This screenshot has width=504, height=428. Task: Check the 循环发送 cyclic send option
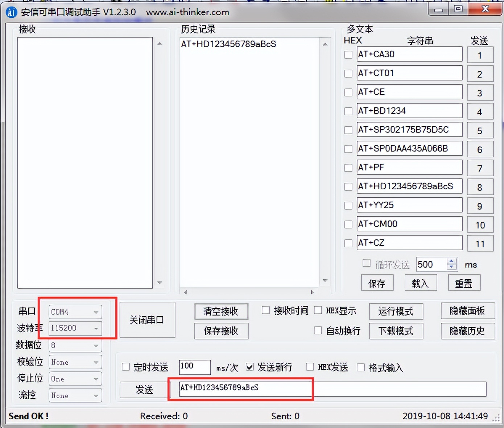point(366,263)
